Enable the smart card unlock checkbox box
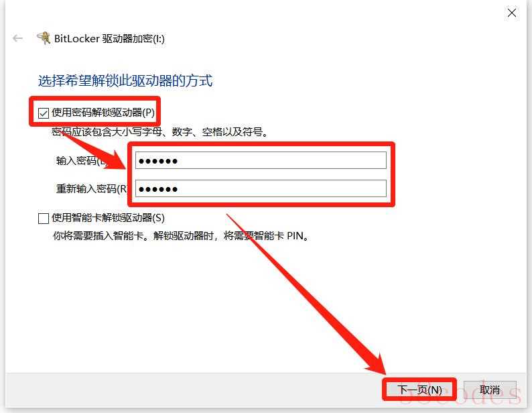 [44, 219]
